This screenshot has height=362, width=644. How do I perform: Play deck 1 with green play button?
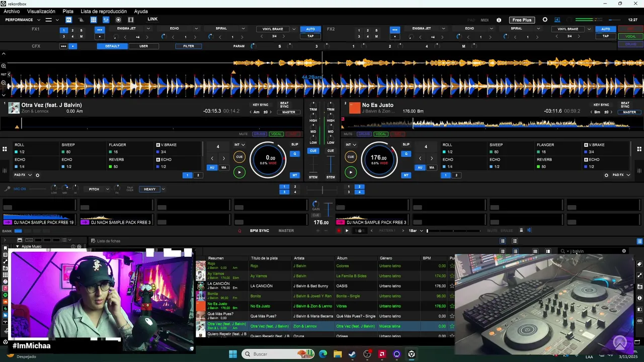click(239, 172)
